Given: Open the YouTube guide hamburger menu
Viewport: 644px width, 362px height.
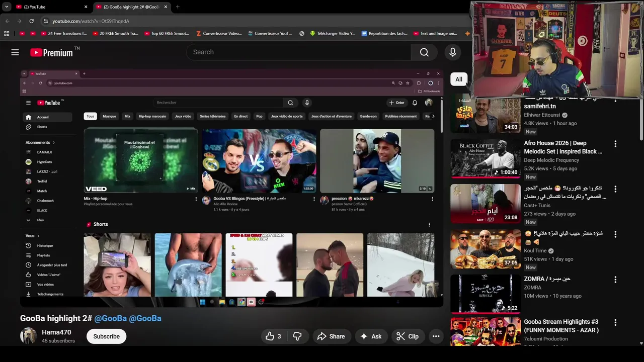Looking at the screenshot, I should [15, 52].
